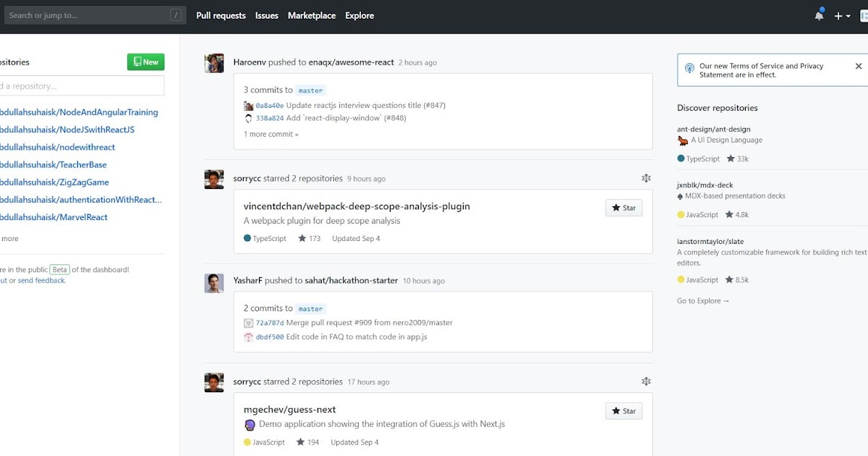Open the plus create-new dropdown

click(x=842, y=15)
